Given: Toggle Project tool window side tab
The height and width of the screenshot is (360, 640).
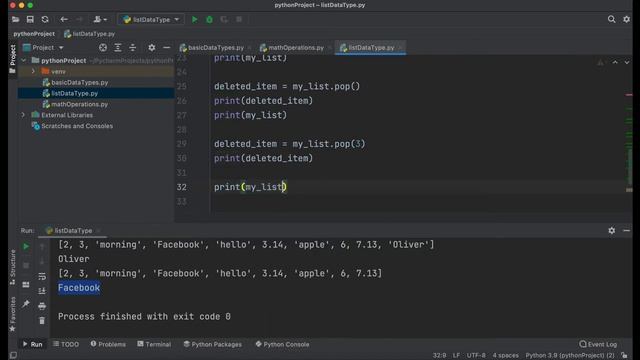Looking at the screenshot, I should pyautogui.click(x=13, y=60).
